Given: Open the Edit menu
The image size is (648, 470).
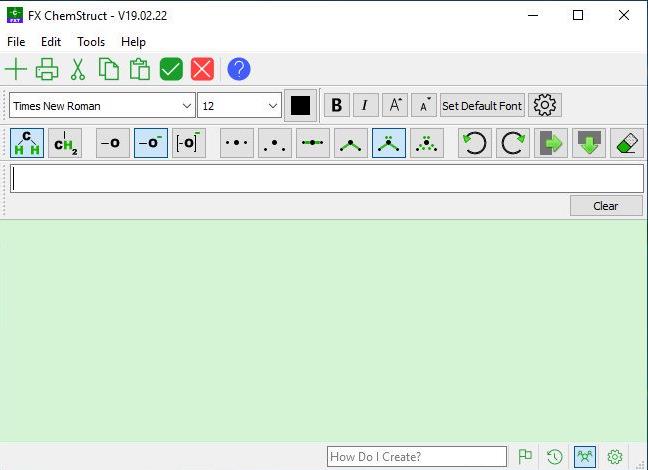Looking at the screenshot, I should (51, 42).
